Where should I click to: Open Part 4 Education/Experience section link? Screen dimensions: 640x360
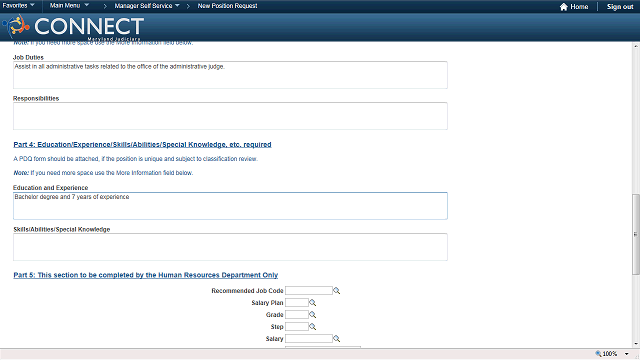(x=142, y=144)
